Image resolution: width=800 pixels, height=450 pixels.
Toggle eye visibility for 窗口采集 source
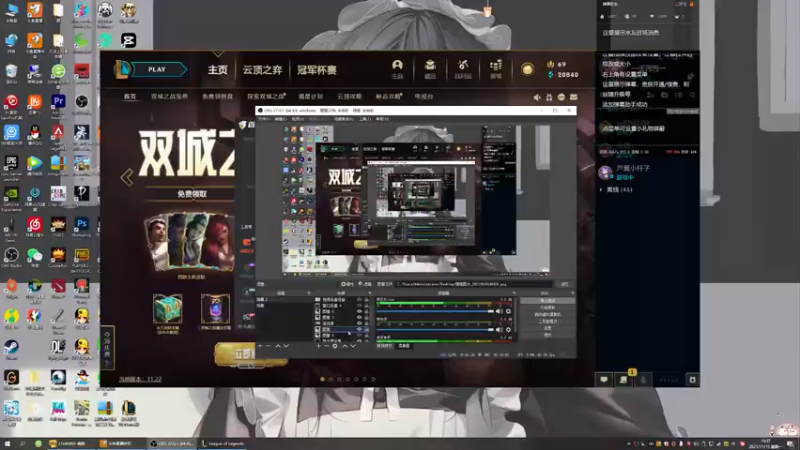[359, 306]
